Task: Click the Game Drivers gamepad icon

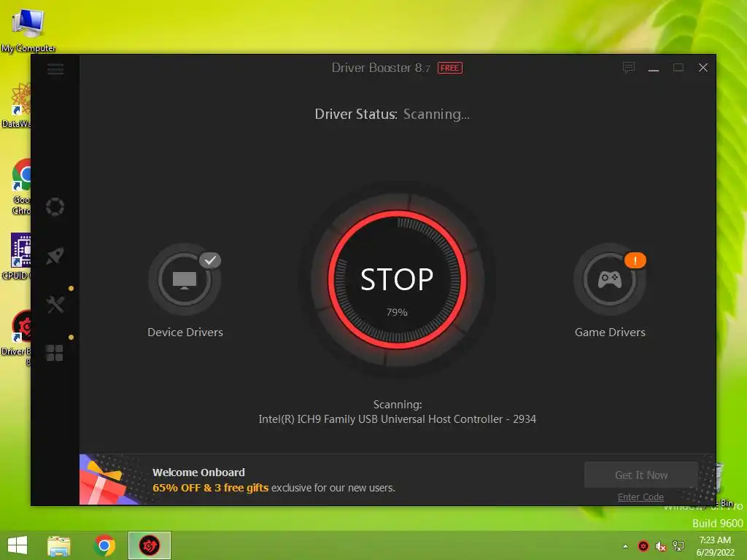Action: point(609,279)
